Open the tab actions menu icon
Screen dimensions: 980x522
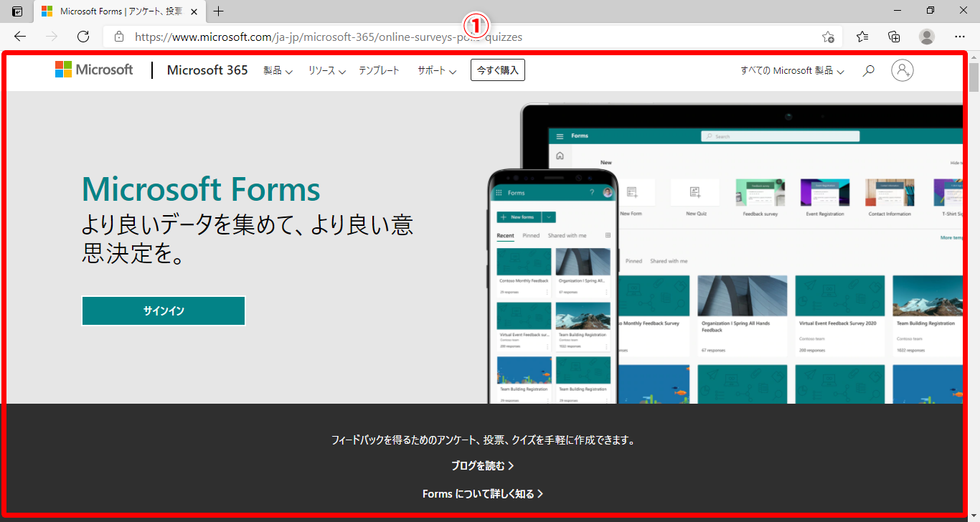pos(17,11)
